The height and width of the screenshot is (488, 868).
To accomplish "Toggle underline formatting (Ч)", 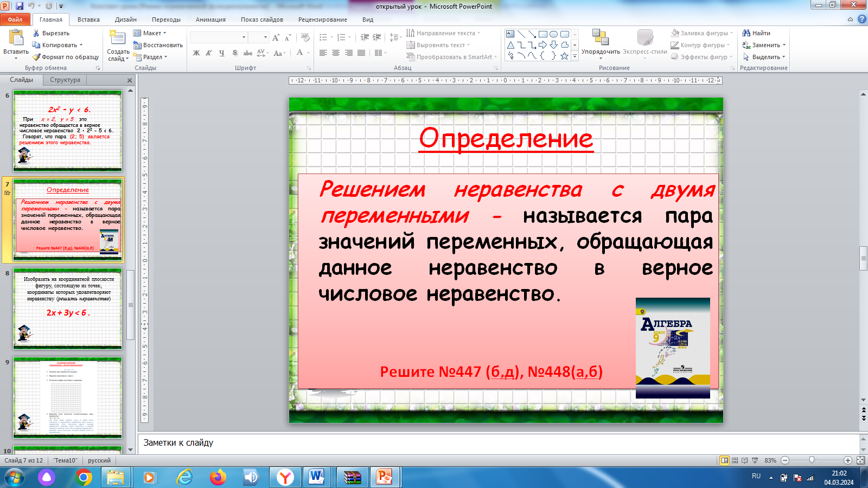I will (x=222, y=53).
